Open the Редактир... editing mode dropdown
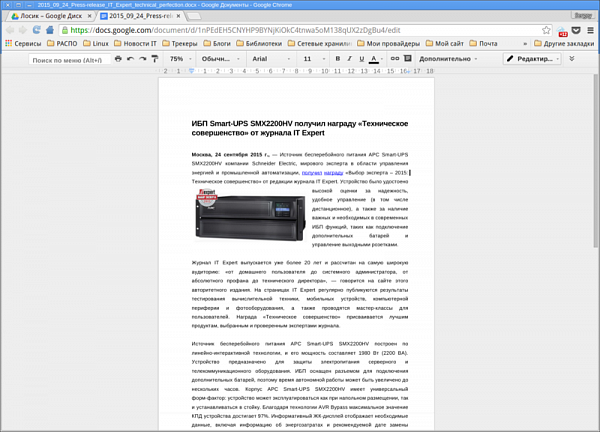600x432 pixels. coord(532,59)
